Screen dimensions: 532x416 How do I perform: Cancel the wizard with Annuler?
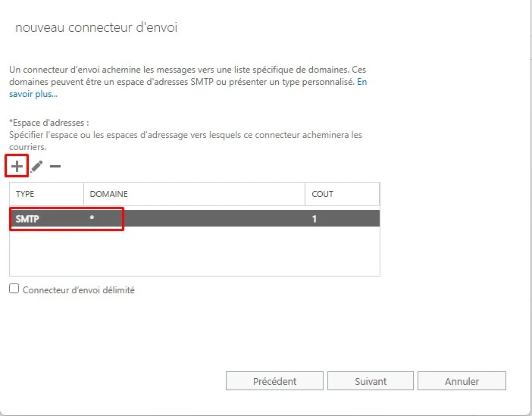click(462, 381)
